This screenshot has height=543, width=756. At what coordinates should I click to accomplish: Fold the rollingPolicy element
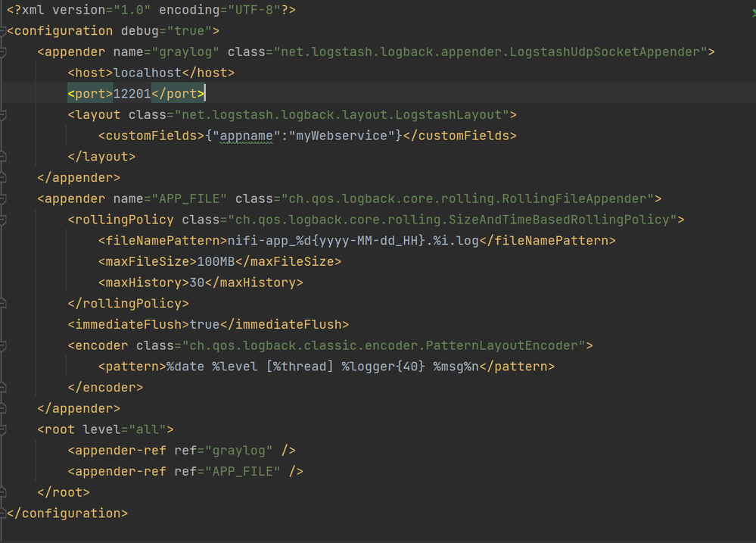[2, 220]
